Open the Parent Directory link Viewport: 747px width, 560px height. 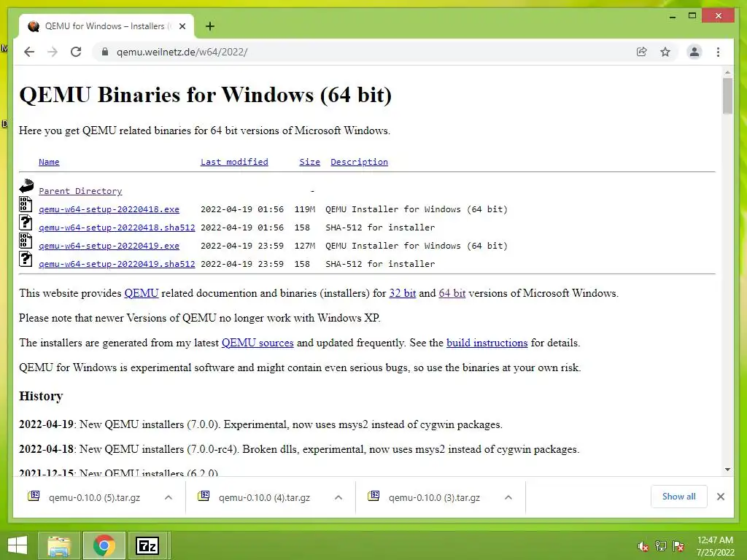pos(80,191)
